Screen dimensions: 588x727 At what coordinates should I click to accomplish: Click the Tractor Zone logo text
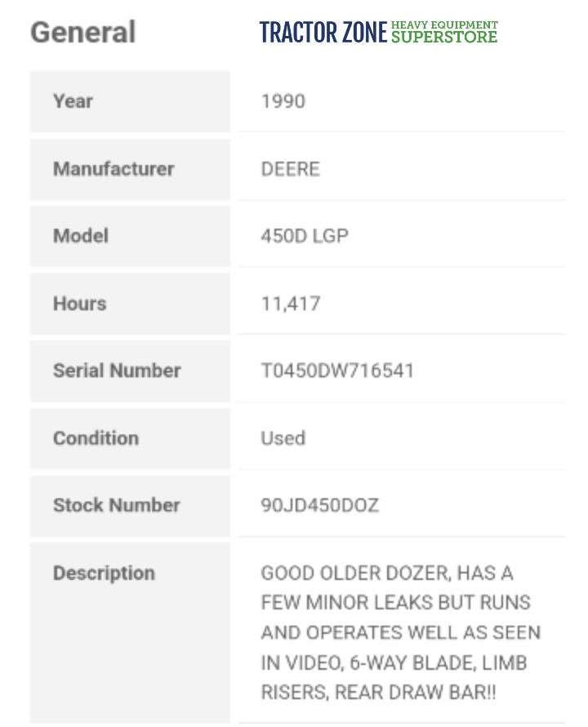click(x=323, y=33)
